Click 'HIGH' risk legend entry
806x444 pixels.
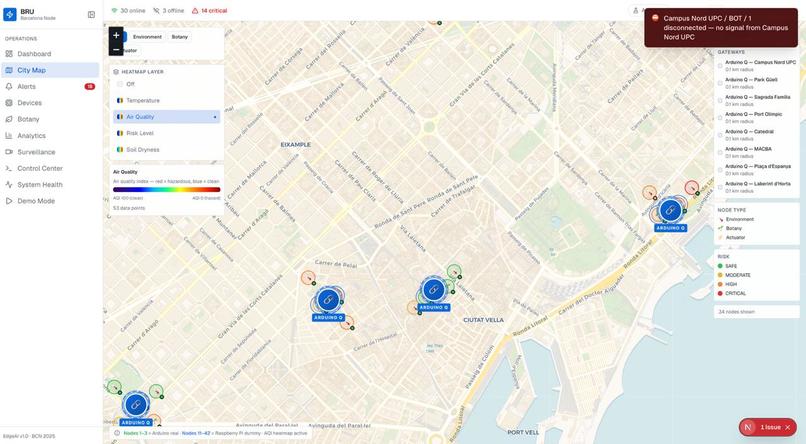tap(730, 284)
